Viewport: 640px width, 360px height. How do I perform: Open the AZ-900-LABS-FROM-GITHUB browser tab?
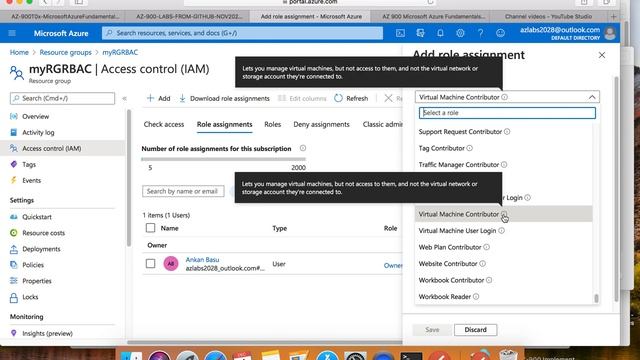189,17
